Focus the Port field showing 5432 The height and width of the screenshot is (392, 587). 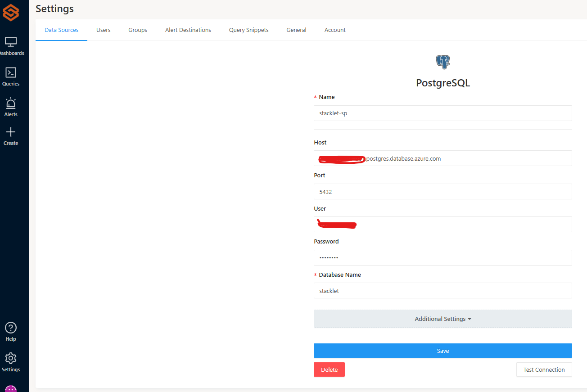point(443,191)
